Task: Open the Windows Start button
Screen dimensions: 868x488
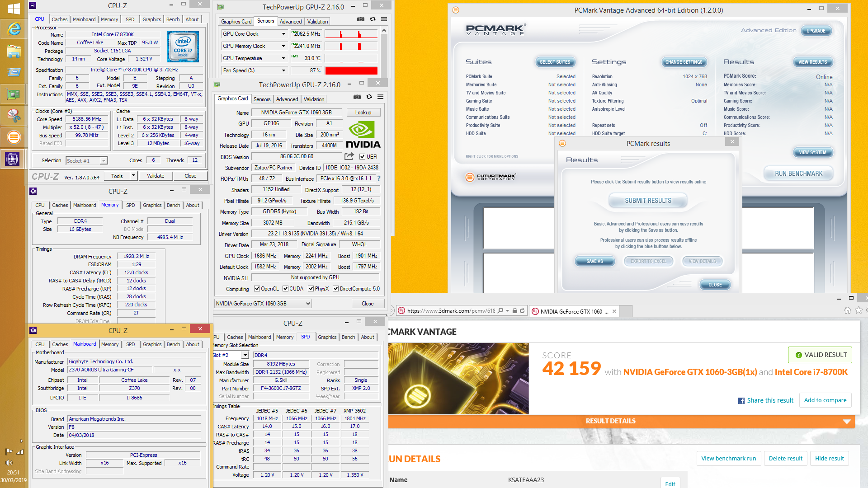Action: [x=14, y=9]
